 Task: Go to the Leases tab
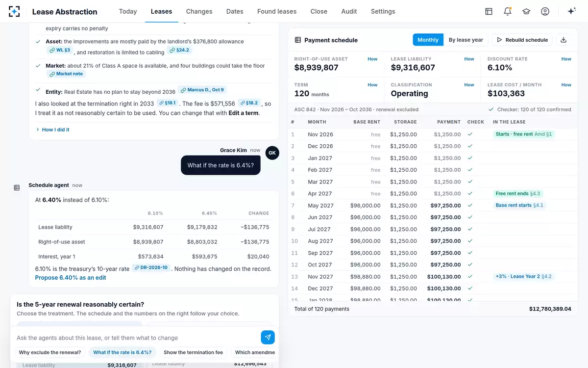point(161,11)
